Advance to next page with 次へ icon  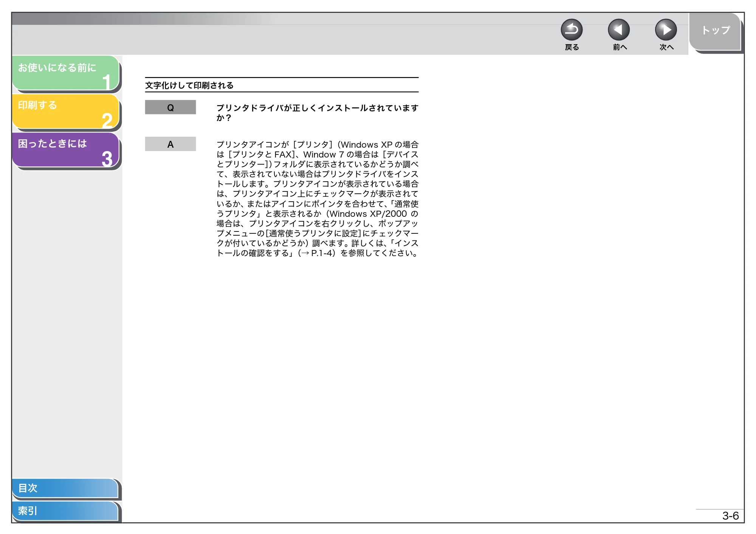(666, 30)
